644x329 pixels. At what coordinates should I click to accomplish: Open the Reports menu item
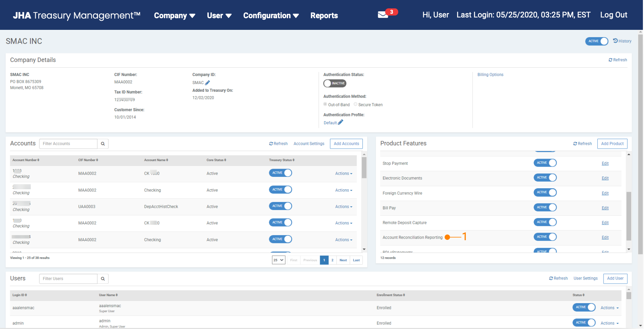[324, 15]
